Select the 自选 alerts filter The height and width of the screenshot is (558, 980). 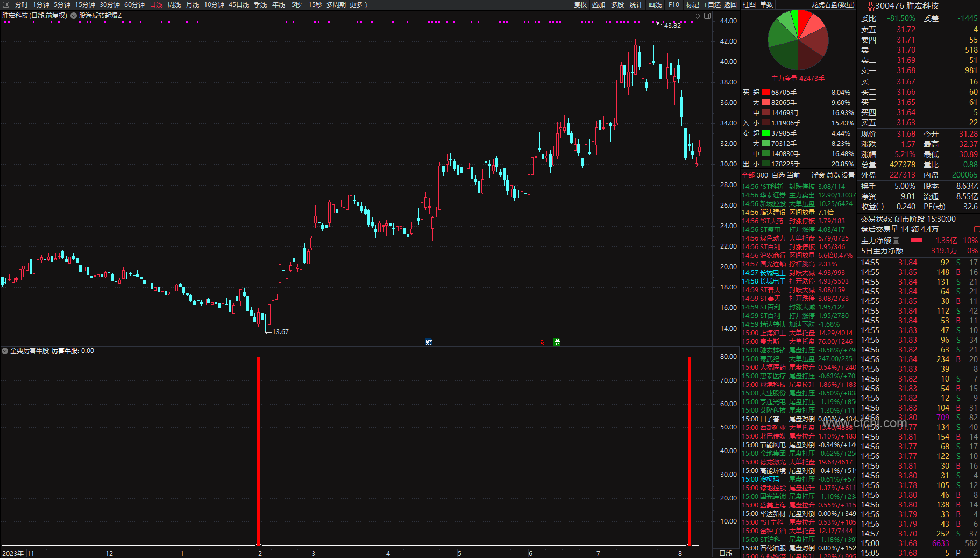(778, 175)
